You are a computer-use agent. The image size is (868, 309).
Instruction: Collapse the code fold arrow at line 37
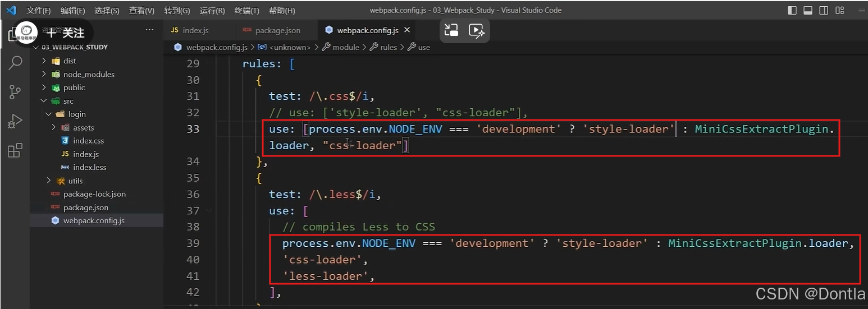click(210, 211)
